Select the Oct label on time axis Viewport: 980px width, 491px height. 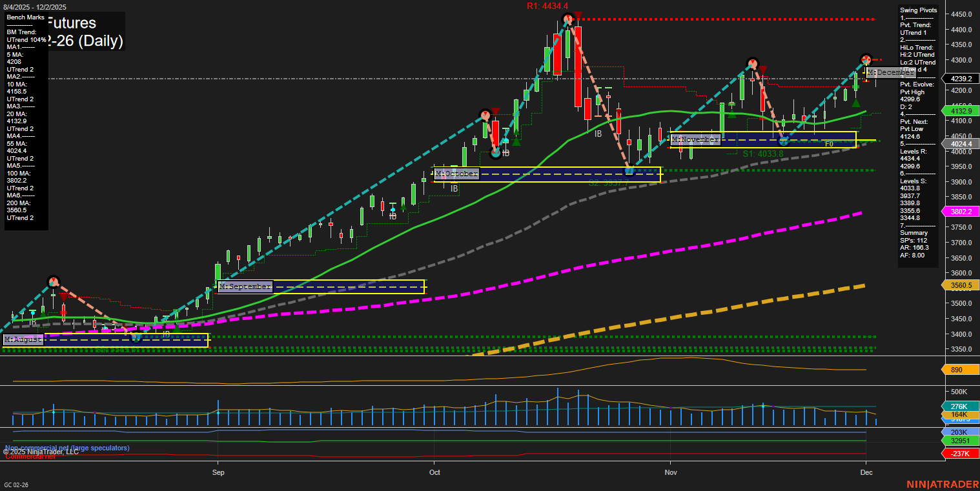coord(434,472)
